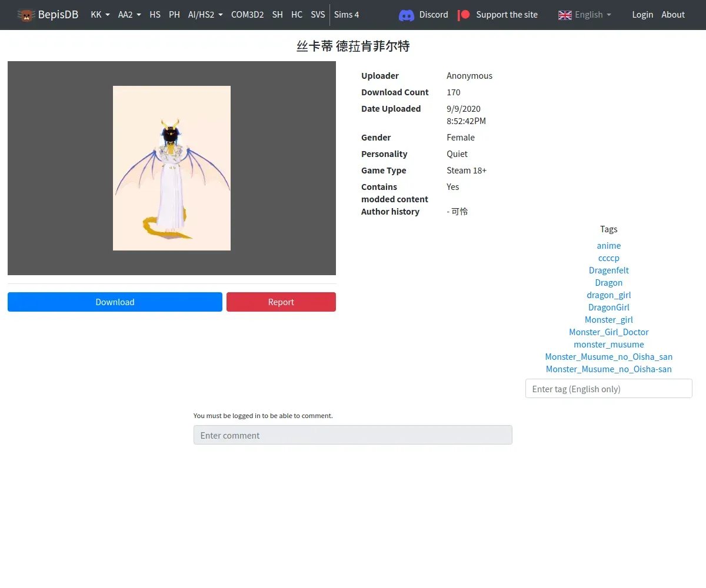Click the Anonymous uploader value
The image size is (706, 588).
(x=469, y=76)
